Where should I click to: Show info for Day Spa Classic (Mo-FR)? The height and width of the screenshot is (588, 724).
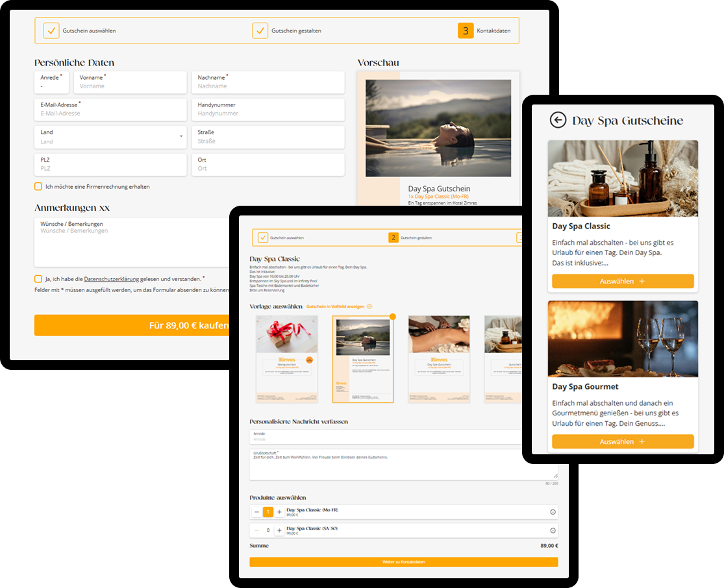(x=553, y=512)
